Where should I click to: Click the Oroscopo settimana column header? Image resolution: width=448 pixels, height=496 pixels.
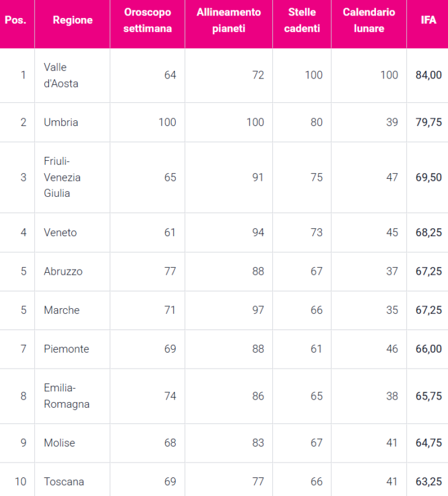147,20
